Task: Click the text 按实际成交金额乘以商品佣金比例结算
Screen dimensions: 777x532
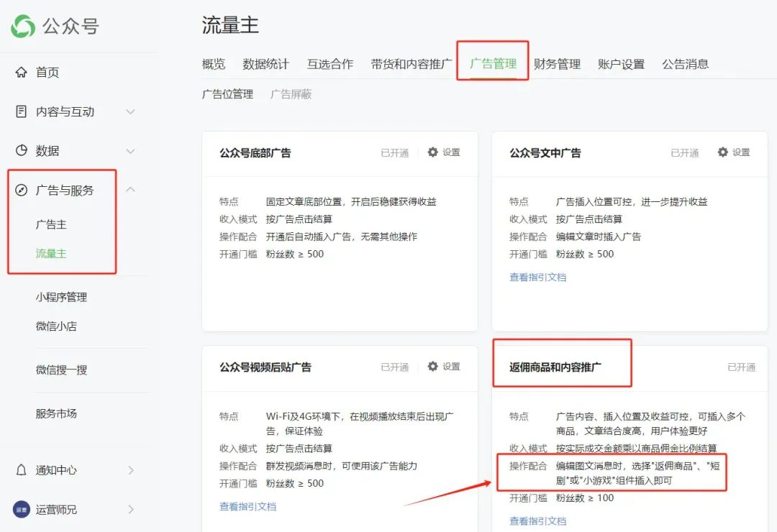Action: 636,449
